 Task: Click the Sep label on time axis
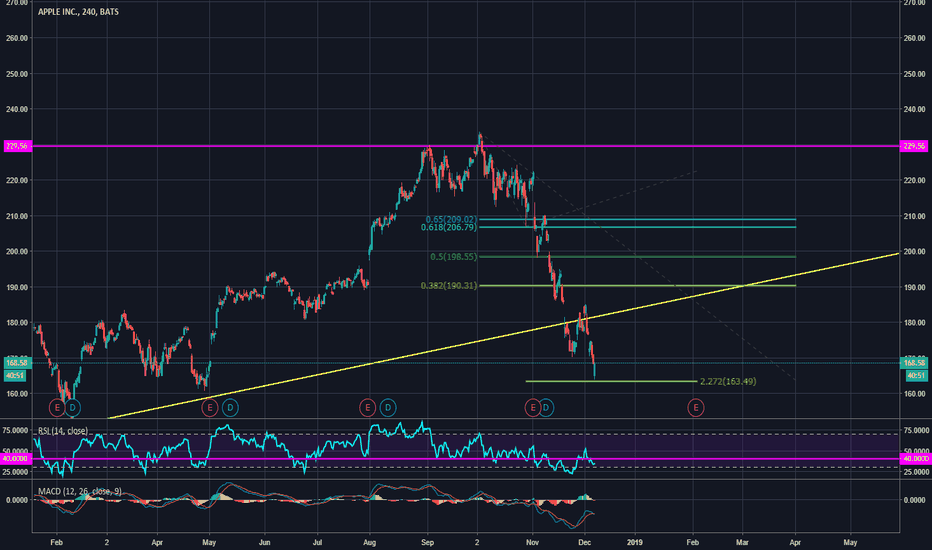(x=427, y=542)
